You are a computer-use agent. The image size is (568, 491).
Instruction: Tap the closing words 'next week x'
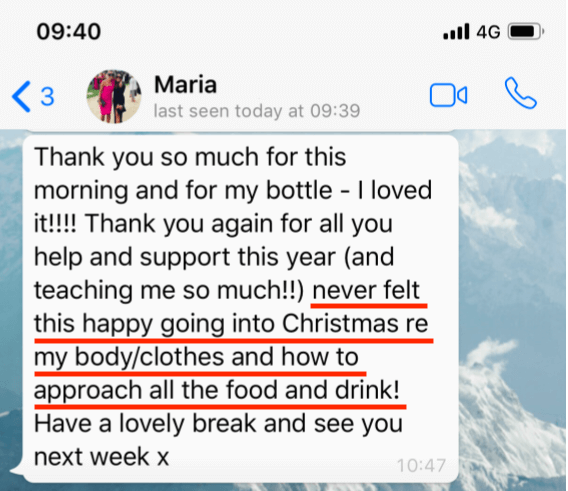[x=101, y=457]
